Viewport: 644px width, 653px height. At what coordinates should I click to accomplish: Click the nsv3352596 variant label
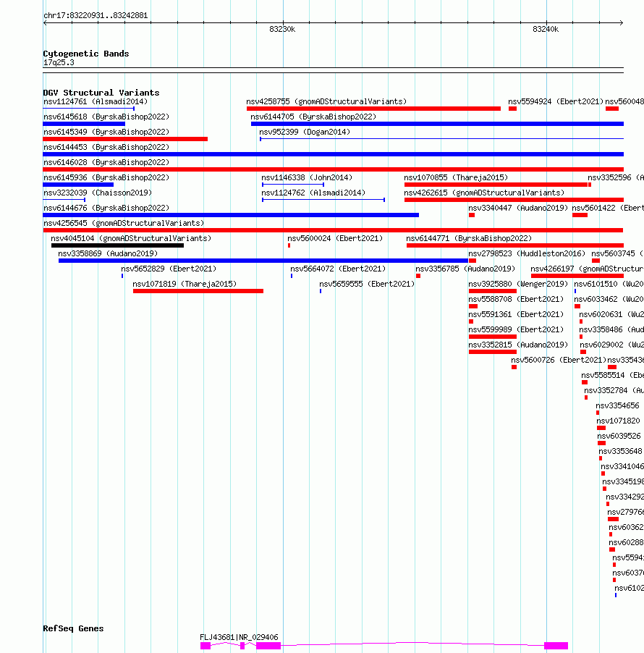[x=616, y=177]
